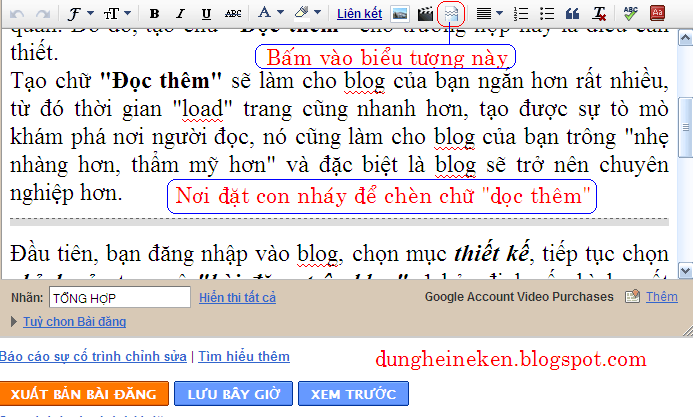This screenshot has height=417, width=693.
Task: Apply blockquote formatting
Action: click(572, 14)
